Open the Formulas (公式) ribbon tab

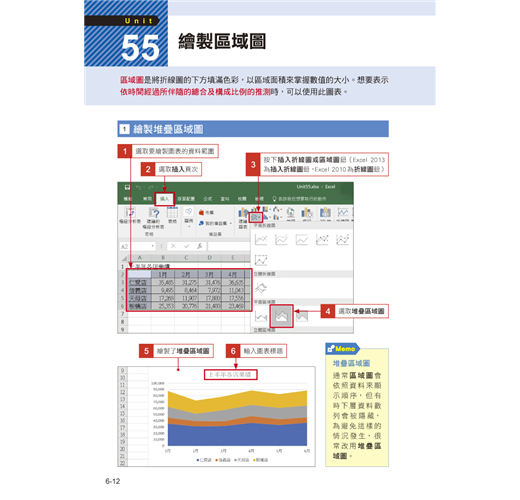208,199
